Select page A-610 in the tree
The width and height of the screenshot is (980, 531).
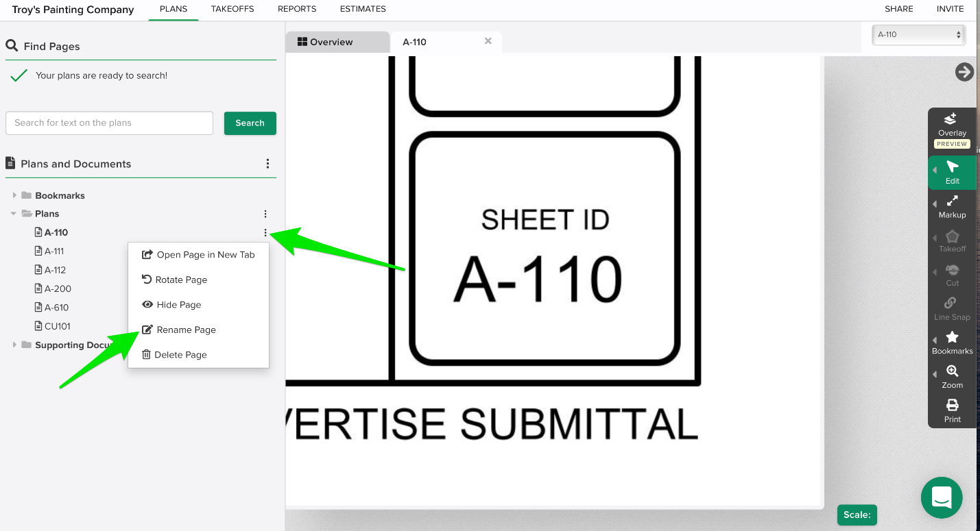pos(56,308)
